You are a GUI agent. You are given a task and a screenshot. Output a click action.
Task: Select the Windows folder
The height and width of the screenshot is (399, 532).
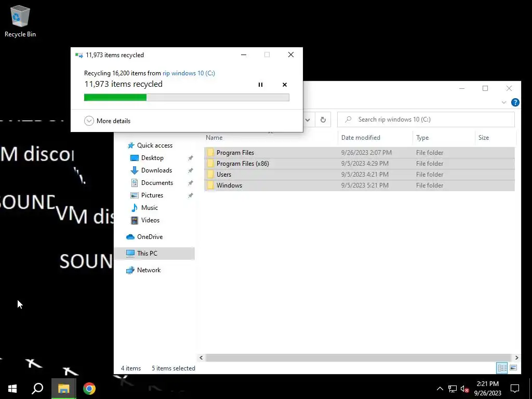click(x=360, y=185)
